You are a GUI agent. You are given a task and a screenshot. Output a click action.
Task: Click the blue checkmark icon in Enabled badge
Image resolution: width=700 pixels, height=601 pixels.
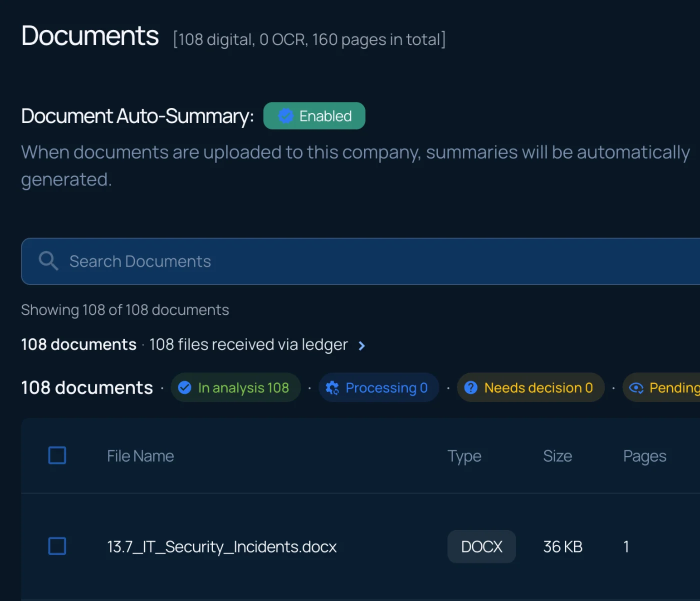[x=285, y=116]
